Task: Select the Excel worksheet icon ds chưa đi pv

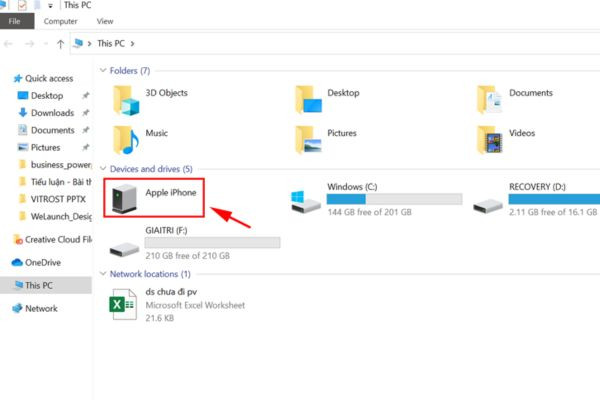Action: 123,304
